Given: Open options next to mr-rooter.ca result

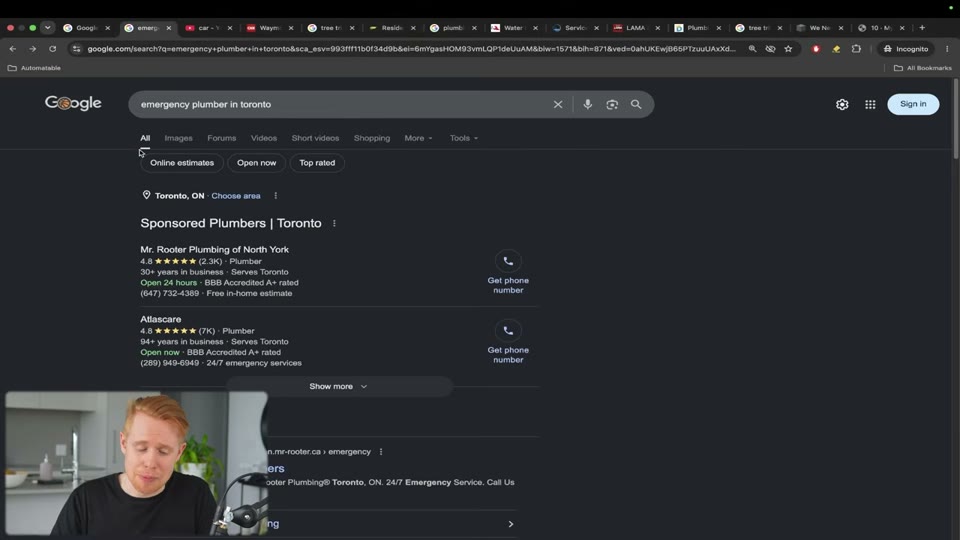Looking at the screenshot, I should (381, 452).
